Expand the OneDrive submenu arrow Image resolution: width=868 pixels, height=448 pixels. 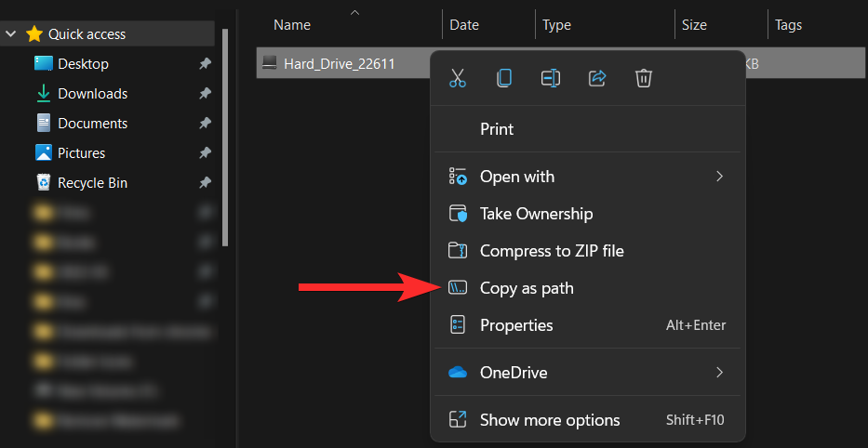pyautogui.click(x=719, y=373)
